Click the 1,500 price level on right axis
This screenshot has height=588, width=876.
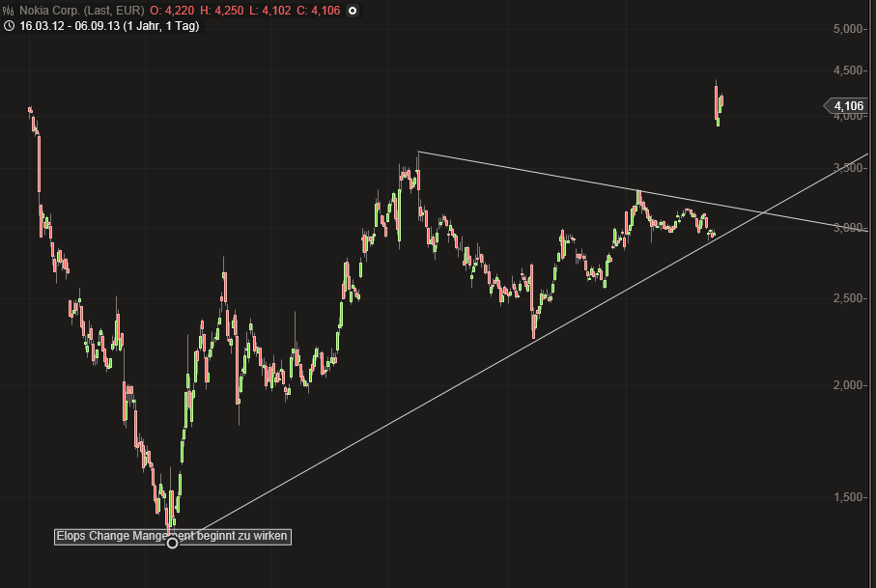coord(852,495)
